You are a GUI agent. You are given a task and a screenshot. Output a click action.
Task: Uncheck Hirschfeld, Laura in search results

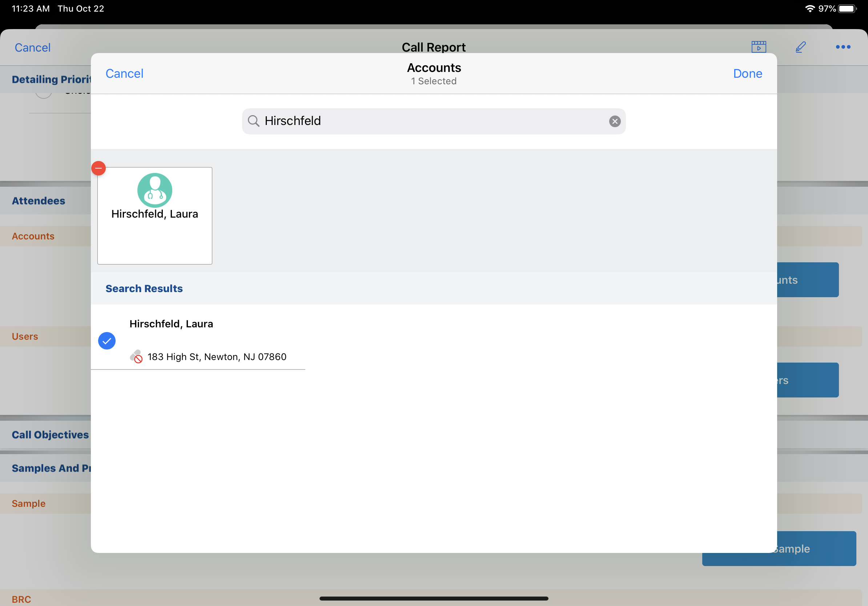tap(107, 341)
